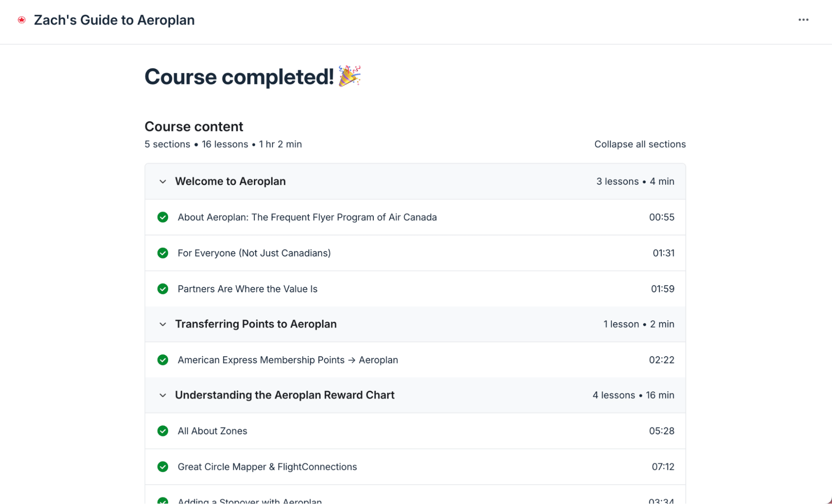
Task: Open Zach's Guide to Aeroplan title
Action: (114, 20)
